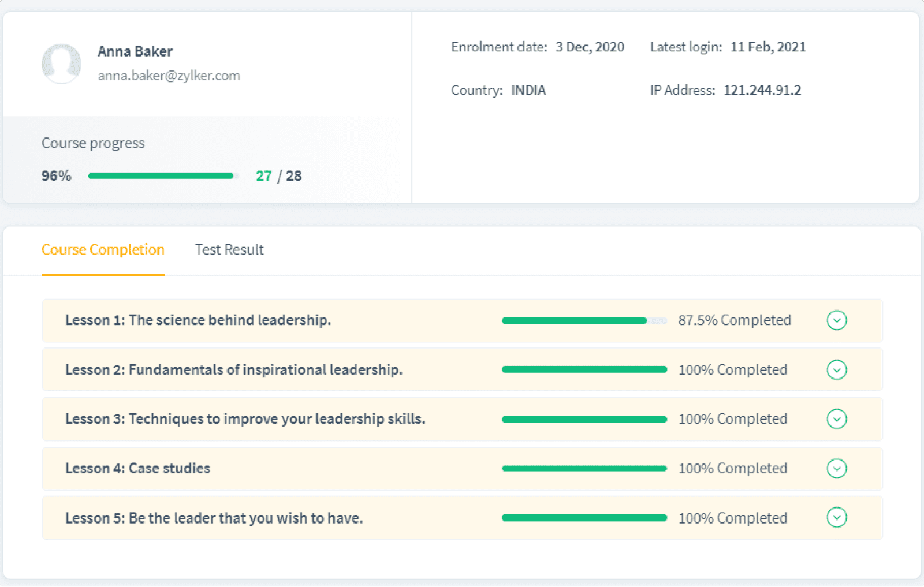Click Lesson 2 progress bar
Viewport: 924px width, 587px height.
584,370
